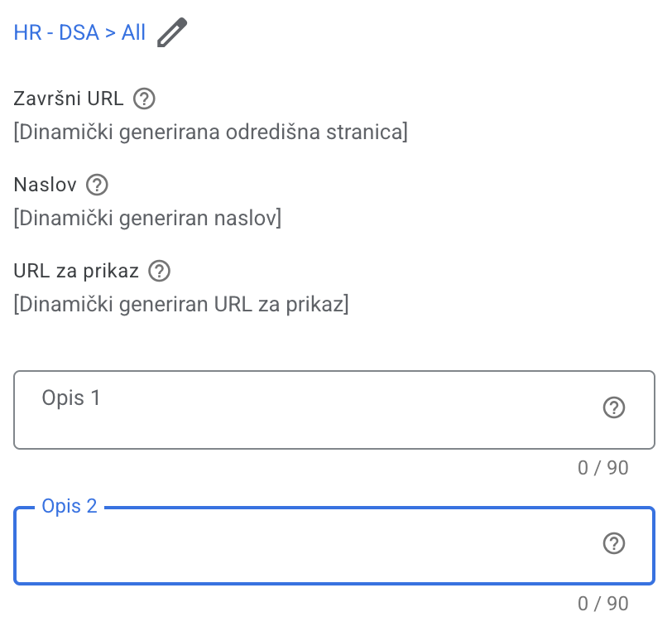Click the pencil edit icon beside the breadcrumb
This screenshot has height=636, width=672.
(172, 33)
